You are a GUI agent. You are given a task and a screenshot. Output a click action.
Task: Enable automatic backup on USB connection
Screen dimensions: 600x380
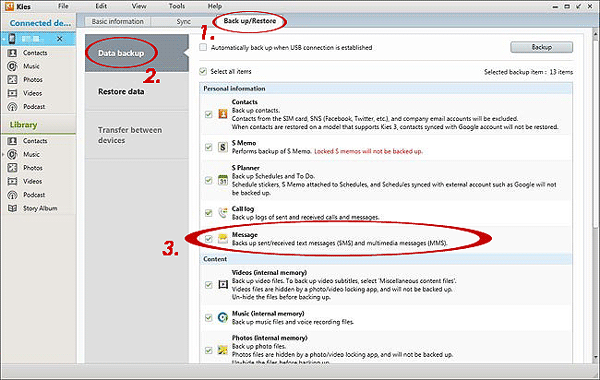click(203, 47)
